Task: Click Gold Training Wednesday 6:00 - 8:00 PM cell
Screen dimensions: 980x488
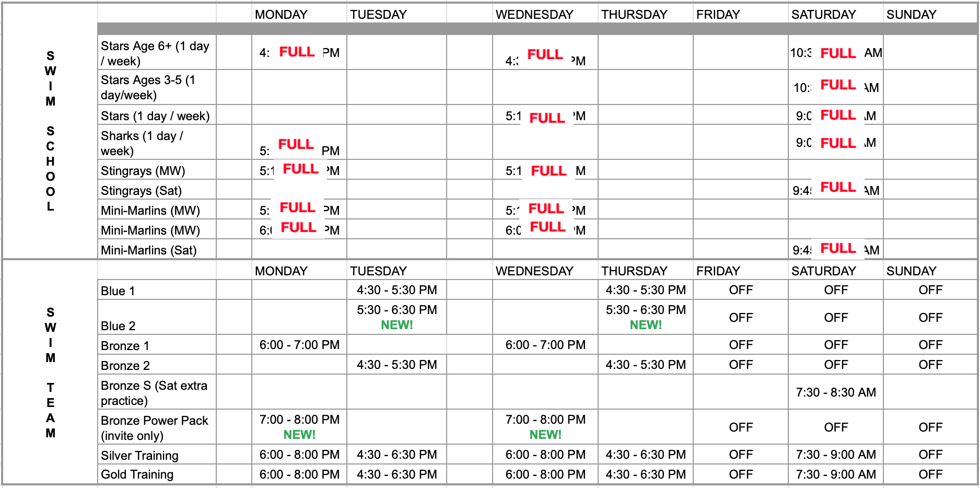Action: [x=545, y=474]
